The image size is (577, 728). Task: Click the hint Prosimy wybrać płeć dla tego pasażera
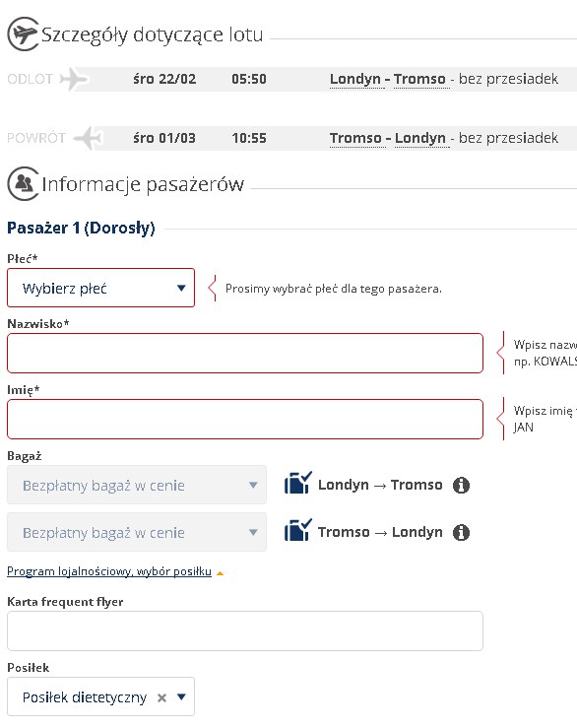point(334,289)
